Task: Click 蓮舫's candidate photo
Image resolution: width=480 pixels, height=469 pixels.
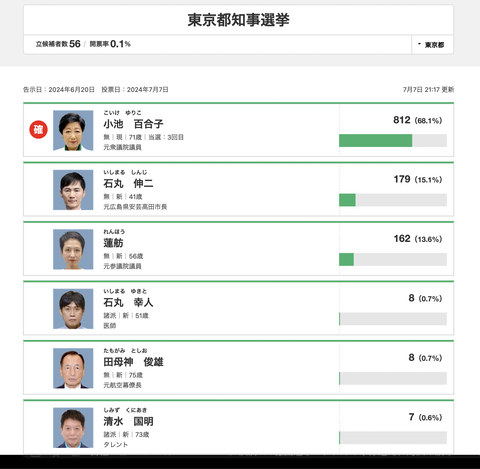Action: 73,249
